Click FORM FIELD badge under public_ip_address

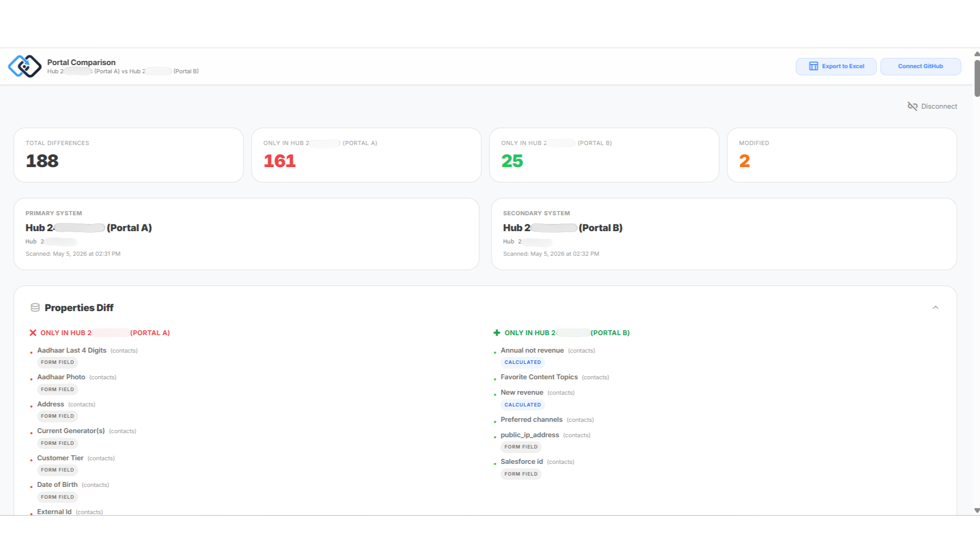click(521, 447)
